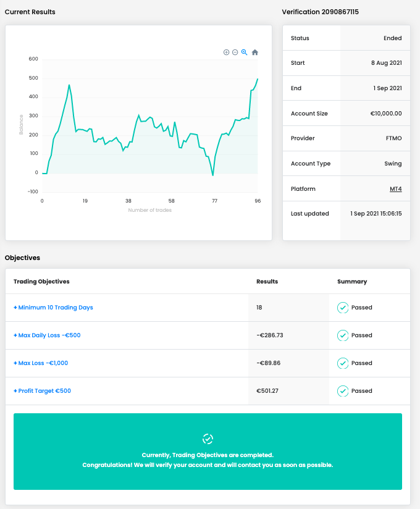Reset chart zoom with the home icon

point(255,53)
